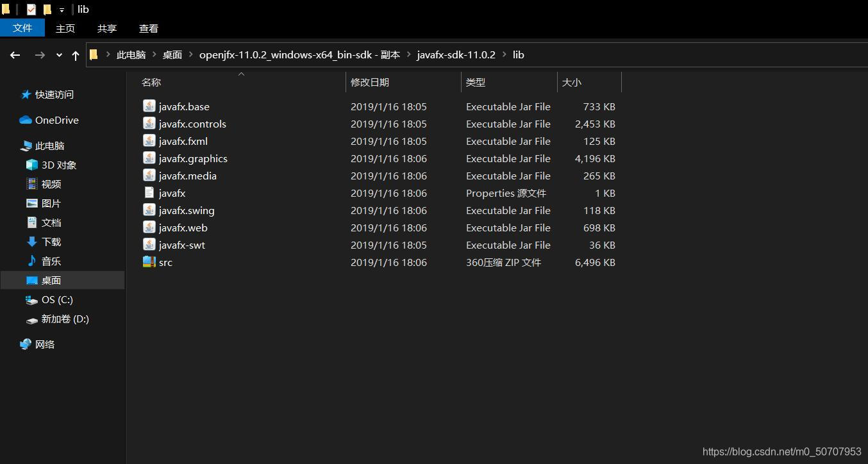Click the properties checkmark icon in title bar
868x464 pixels.
(31, 10)
